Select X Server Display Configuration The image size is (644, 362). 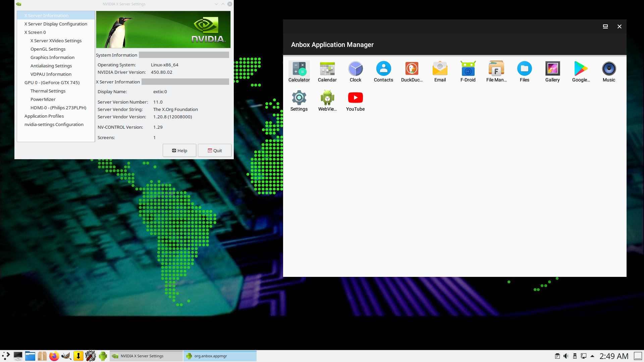click(56, 24)
